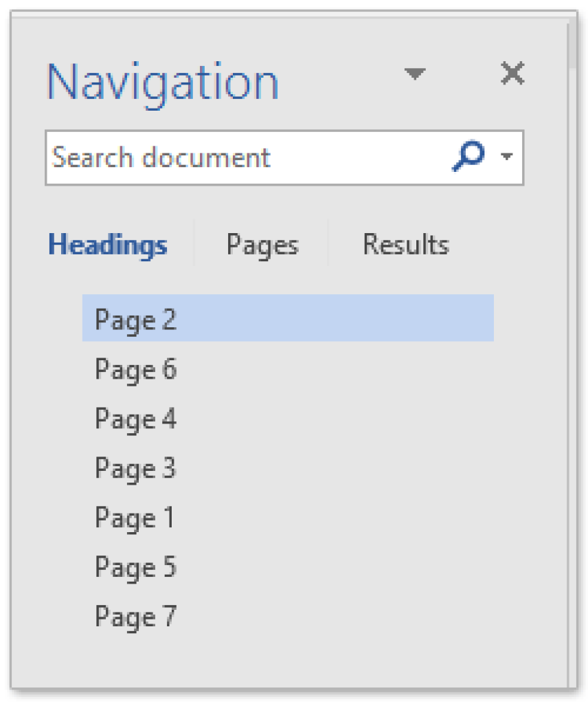This screenshot has height=704, width=588.
Task: Jump to the Page 7 heading
Action: pyautogui.click(x=135, y=617)
